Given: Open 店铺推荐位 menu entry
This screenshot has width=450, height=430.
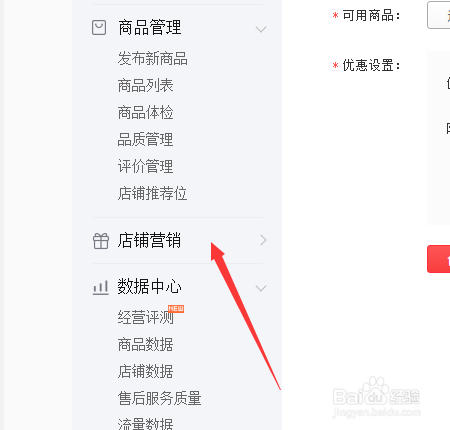Looking at the screenshot, I should tap(152, 193).
